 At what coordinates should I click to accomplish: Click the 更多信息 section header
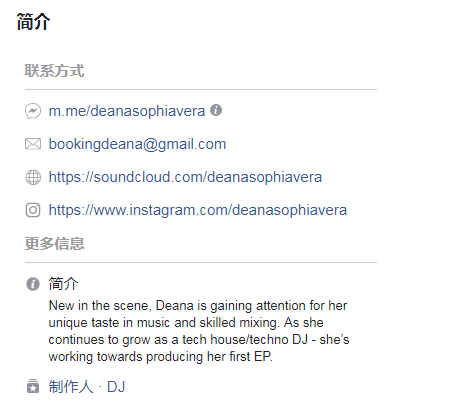pyautogui.click(x=54, y=243)
